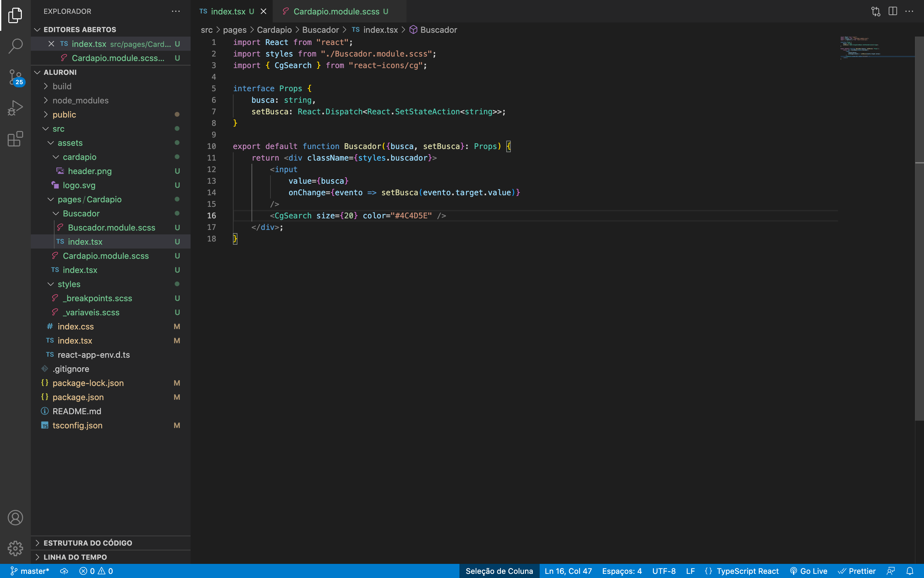Open _variaveis.scss file
The width and height of the screenshot is (924, 578).
[x=111, y=313]
